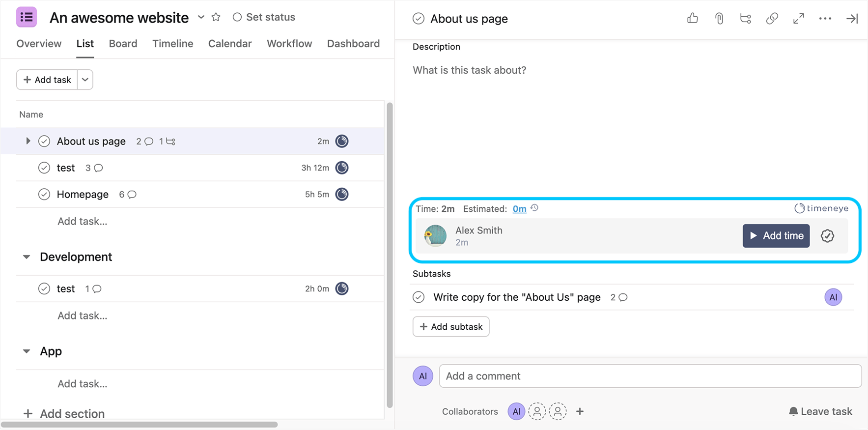Click the Add time button

pyautogui.click(x=776, y=236)
